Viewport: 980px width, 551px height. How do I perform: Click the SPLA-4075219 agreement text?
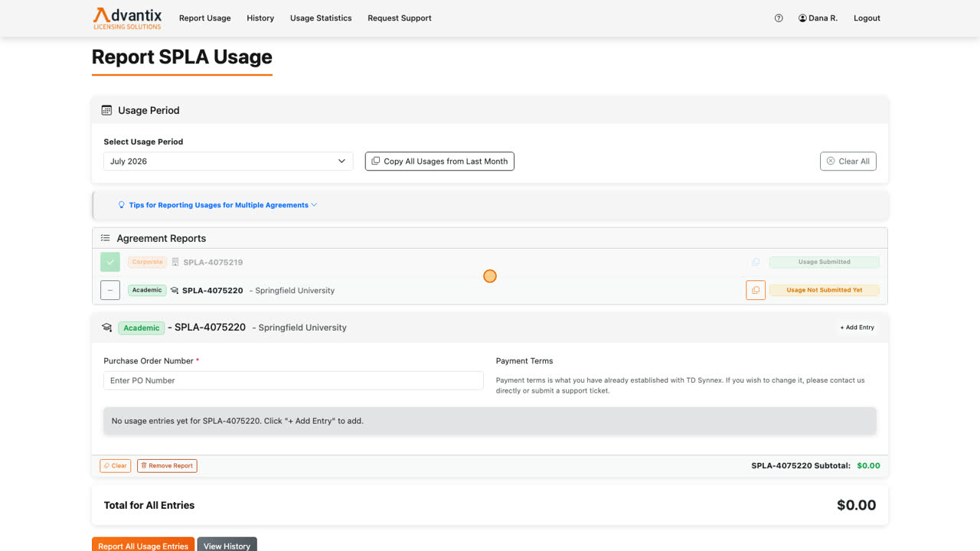(x=213, y=262)
